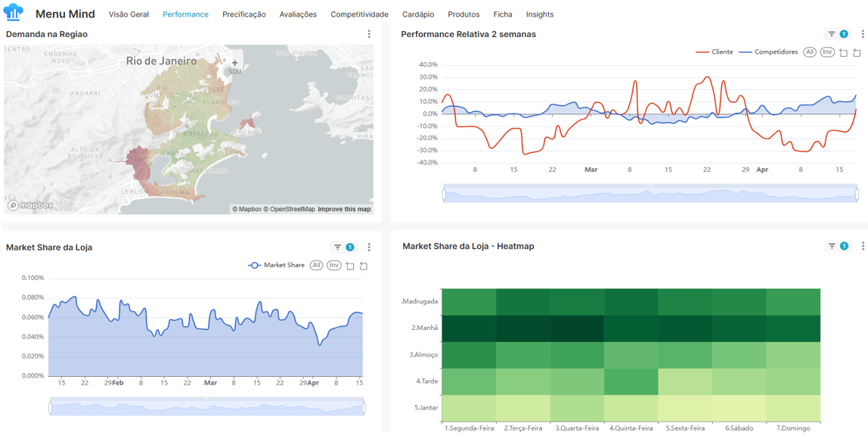The image size is (868, 439).
Task: Switch to the Precificação tab
Action: 243,14
